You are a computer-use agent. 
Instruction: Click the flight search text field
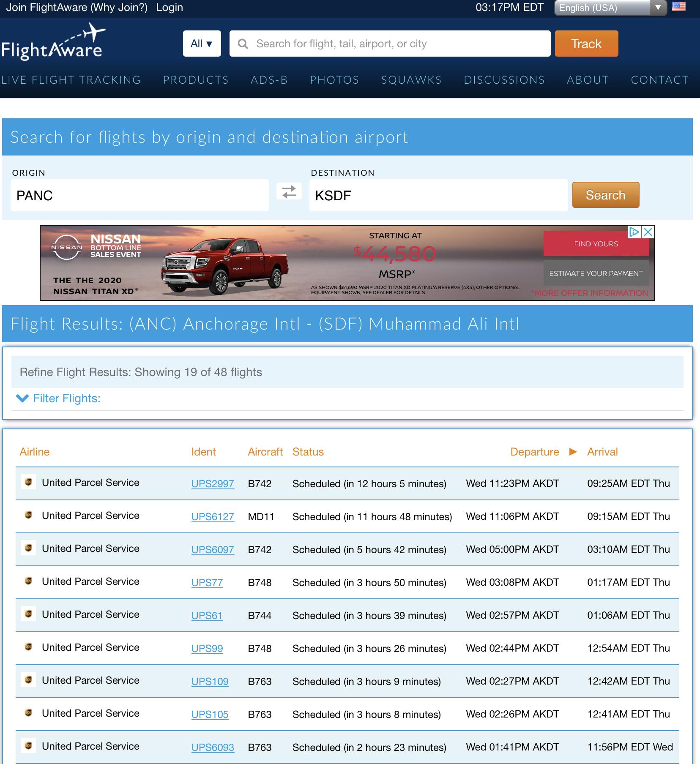pyautogui.click(x=390, y=44)
